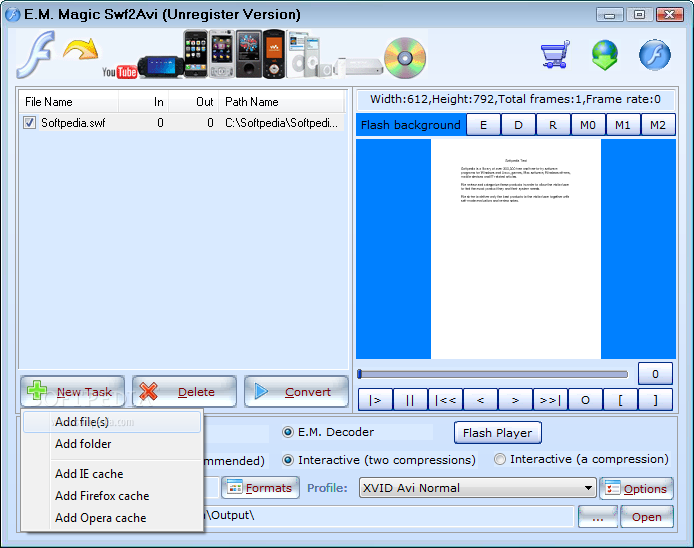Click the O playback button

pyautogui.click(x=585, y=400)
